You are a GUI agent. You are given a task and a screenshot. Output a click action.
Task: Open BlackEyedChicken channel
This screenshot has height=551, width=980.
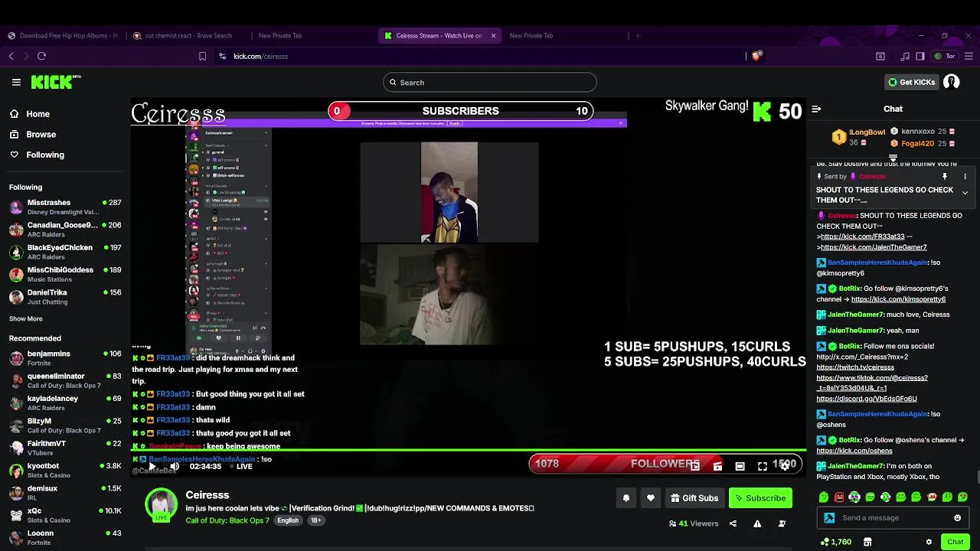point(65,252)
